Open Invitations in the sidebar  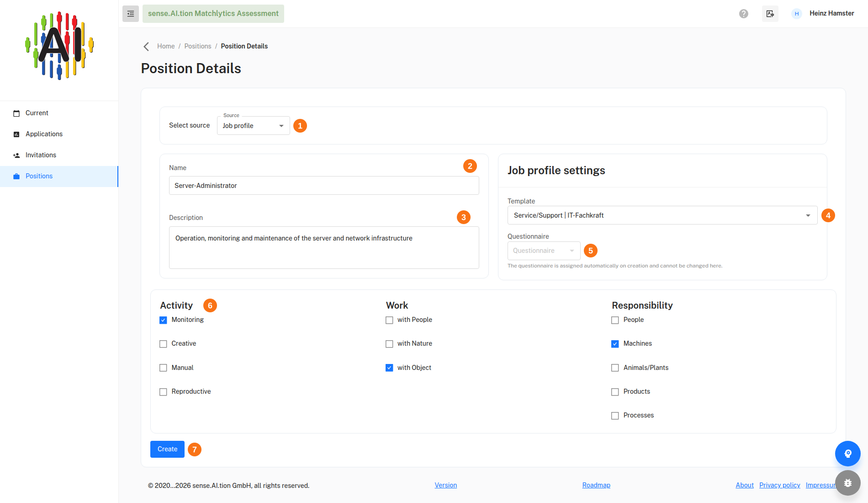(x=59, y=155)
